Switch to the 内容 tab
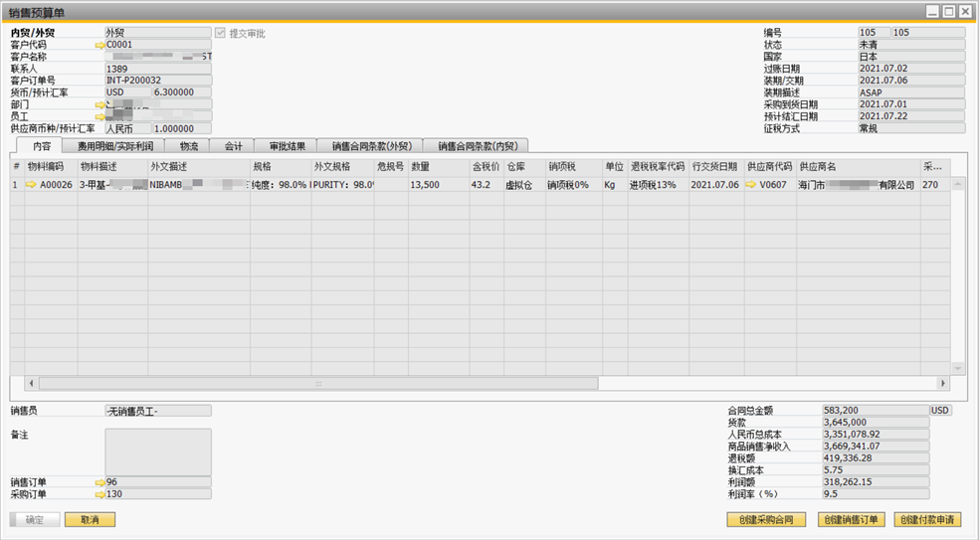Image resolution: width=980 pixels, height=540 pixels. (42, 145)
